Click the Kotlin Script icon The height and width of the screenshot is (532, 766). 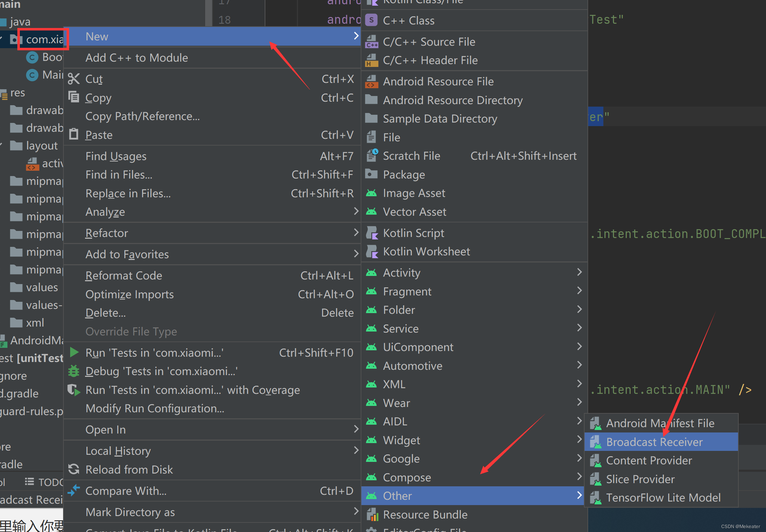click(x=373, y=232)
